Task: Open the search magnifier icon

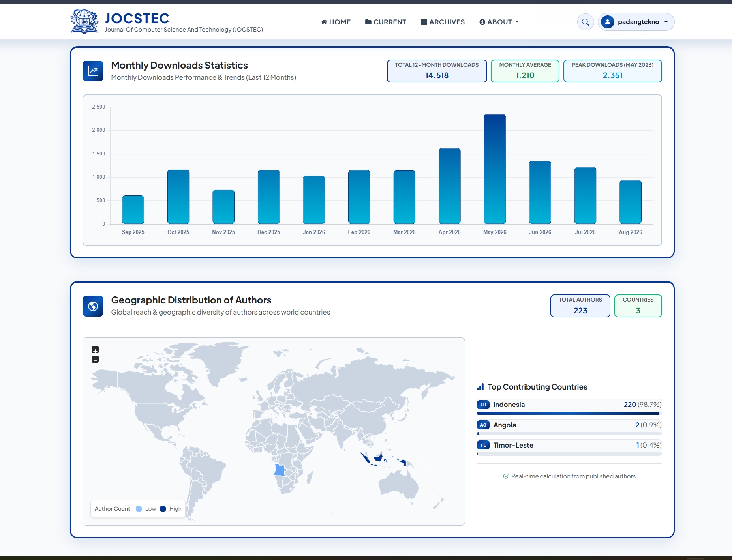Action: 586,22
